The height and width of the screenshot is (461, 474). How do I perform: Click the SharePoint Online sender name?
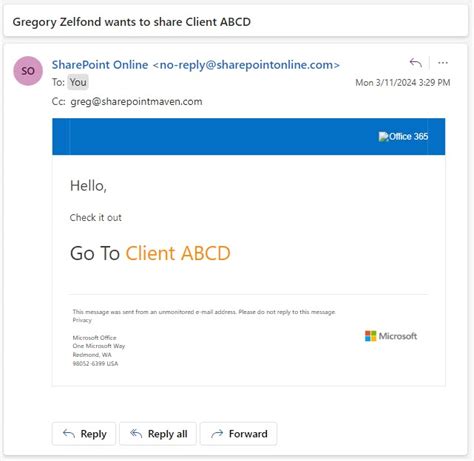tap(100, 65)
